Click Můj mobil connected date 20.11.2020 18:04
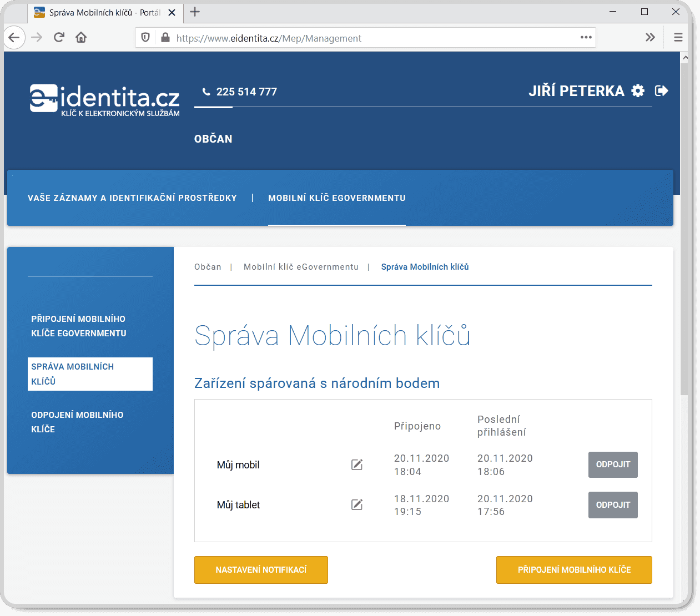This screenshot has height=616, width=700. (421, 464)
